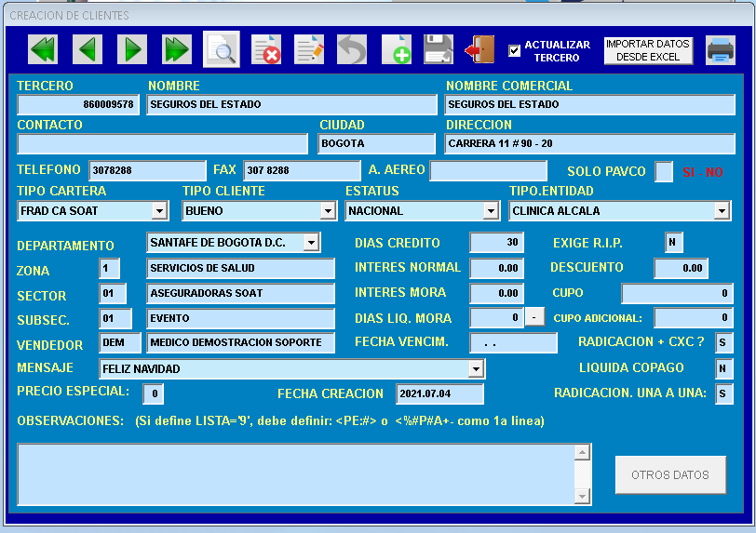Exit via the door icon

click(x=480, y=49)
